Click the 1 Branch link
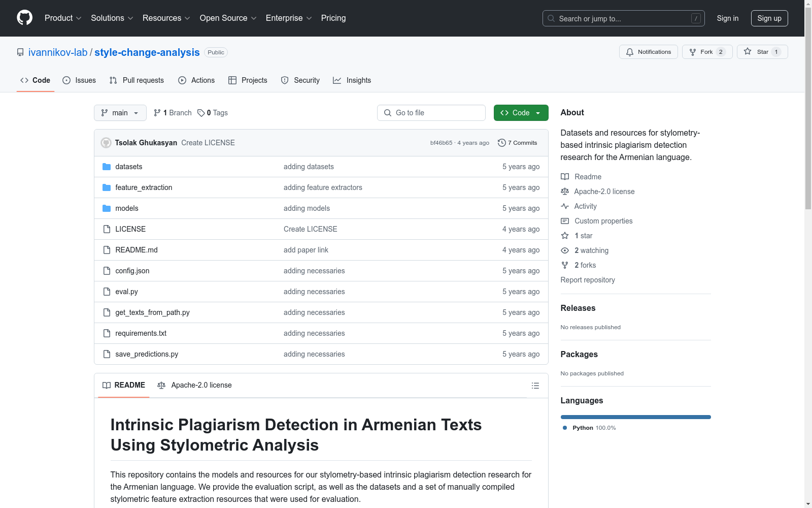 (x=173, y=113)
